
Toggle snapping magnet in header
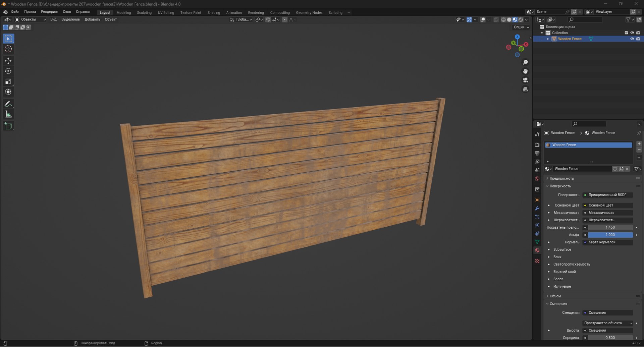[268, 20]
